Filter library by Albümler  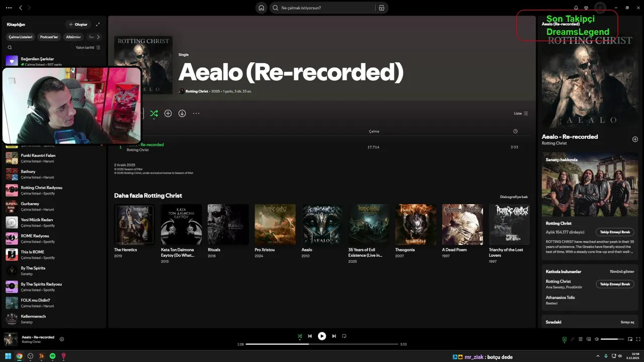(x=73, y=37)
